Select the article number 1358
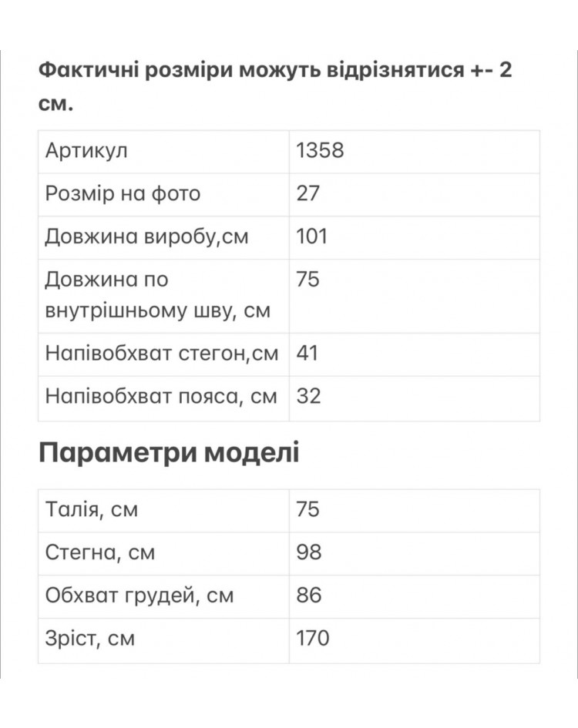This screenshot has width=578, height=728. click(x=320, y=150)
